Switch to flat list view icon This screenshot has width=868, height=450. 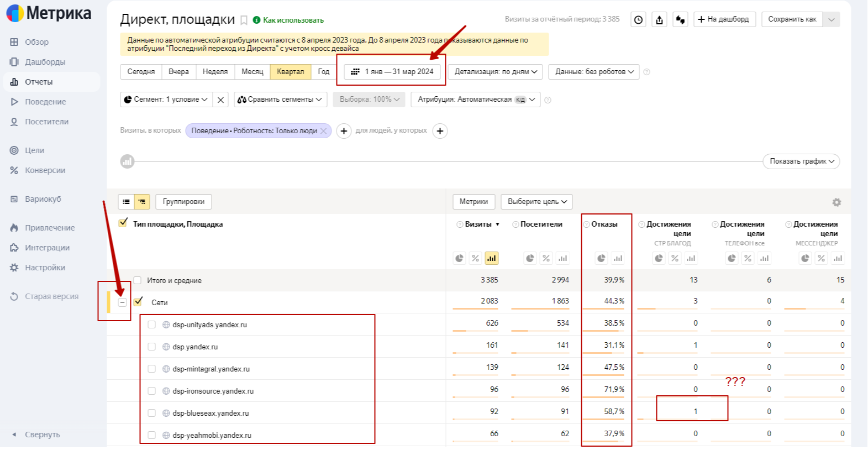(x=126, y=202)
